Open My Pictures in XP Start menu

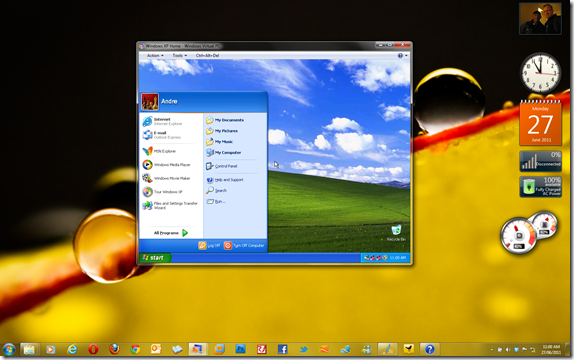(x=222, y=131)
